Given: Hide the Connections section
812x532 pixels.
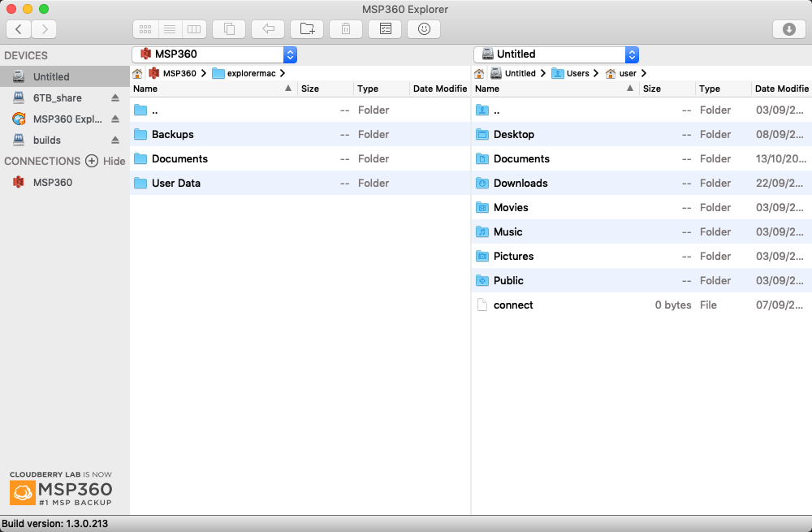Looking at the screenshot, I should 114,161.
